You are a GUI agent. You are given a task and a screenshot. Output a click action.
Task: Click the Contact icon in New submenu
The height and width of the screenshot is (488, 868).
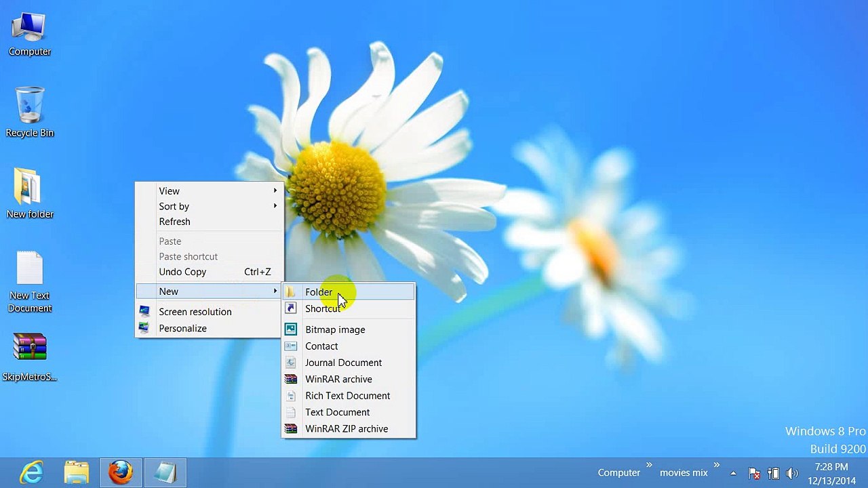pos(291,346)
